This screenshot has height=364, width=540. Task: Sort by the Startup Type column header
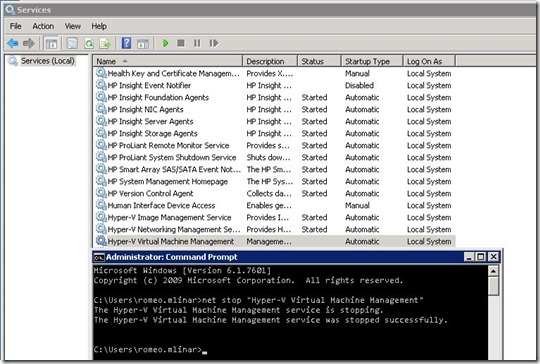tap(372, 61)
